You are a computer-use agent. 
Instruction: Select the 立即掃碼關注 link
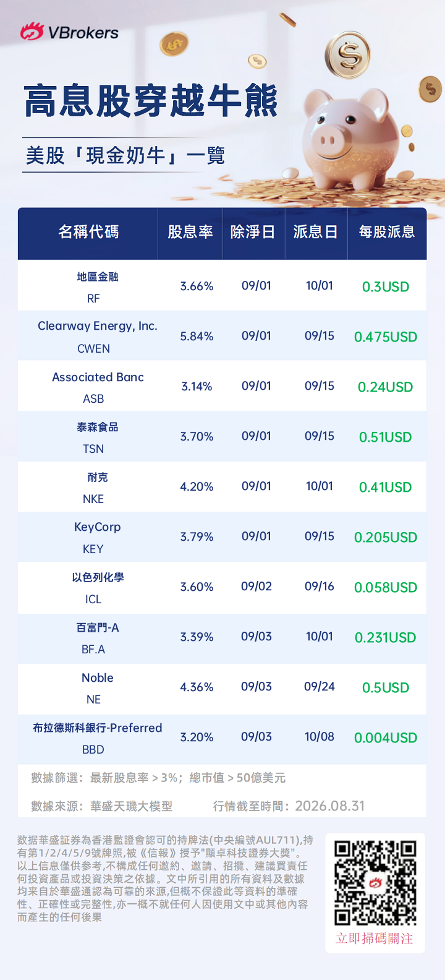pyautogui.click(x=375, y=939)
